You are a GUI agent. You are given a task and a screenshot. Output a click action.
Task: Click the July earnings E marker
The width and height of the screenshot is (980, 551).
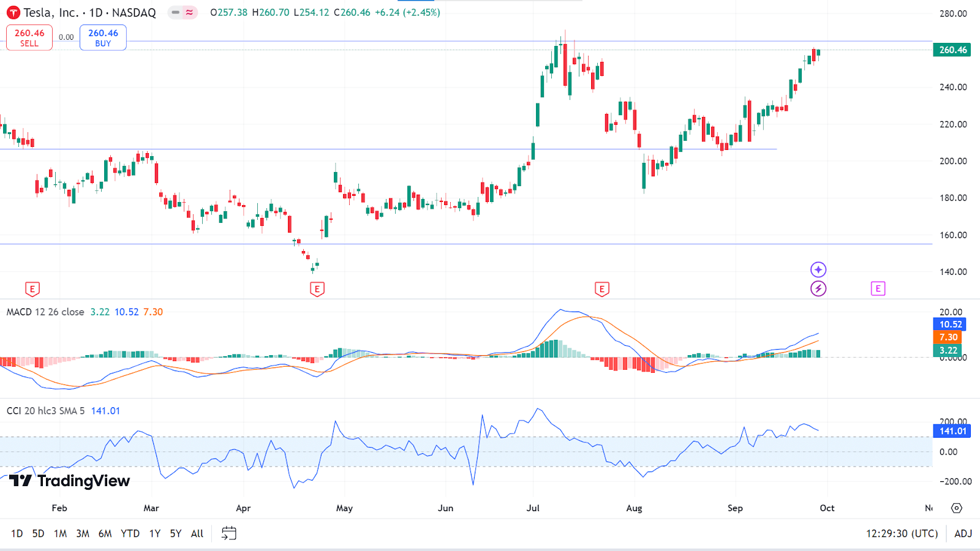pos(601,289)
